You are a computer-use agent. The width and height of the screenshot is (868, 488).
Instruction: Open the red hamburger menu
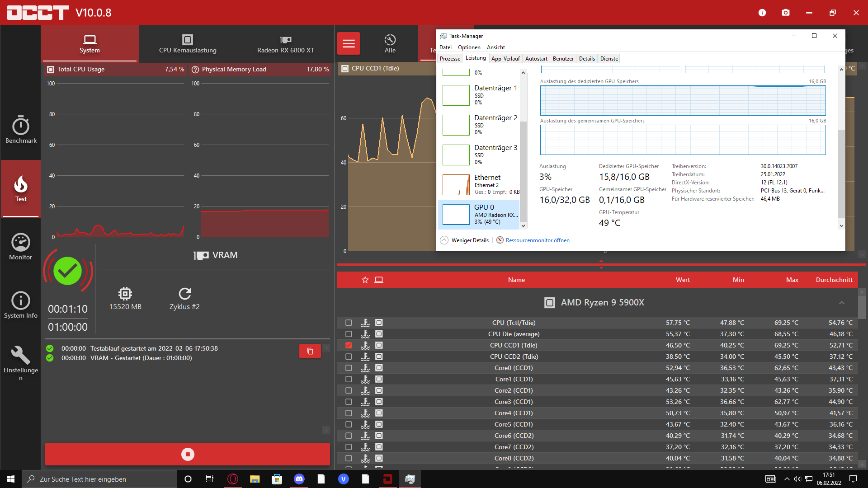pyautogui.click(x=349, y=44)
